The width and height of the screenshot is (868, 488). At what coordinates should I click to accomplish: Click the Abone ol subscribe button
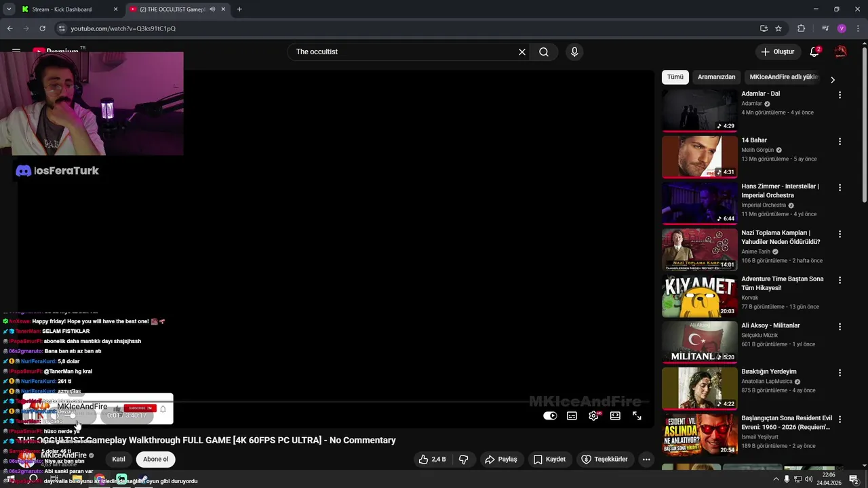(155, 459)
